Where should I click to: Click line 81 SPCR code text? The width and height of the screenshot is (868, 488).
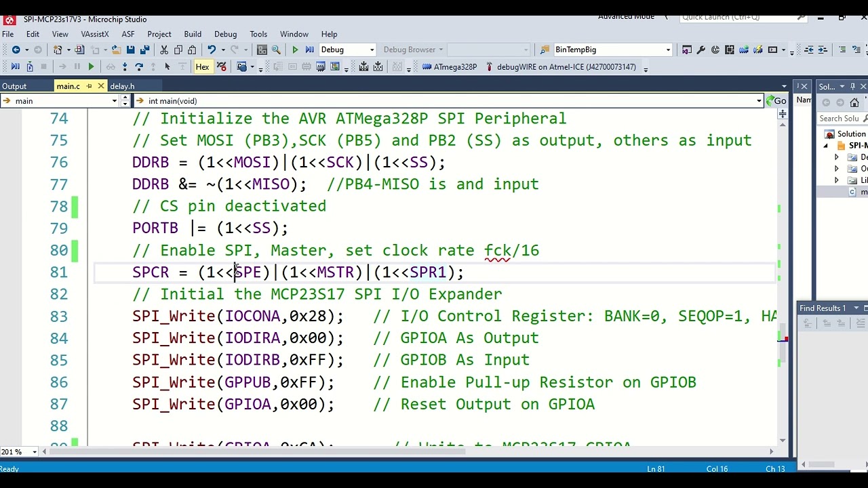(x=298, y=272)
